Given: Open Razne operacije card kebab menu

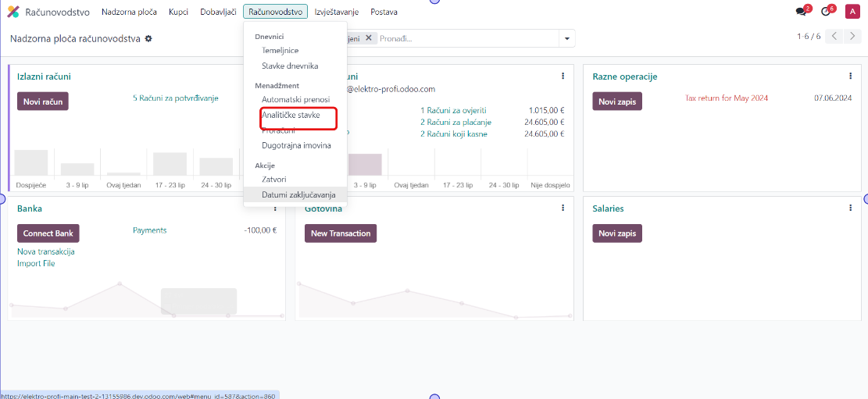Looking at the screenshot, I should 851,77.
